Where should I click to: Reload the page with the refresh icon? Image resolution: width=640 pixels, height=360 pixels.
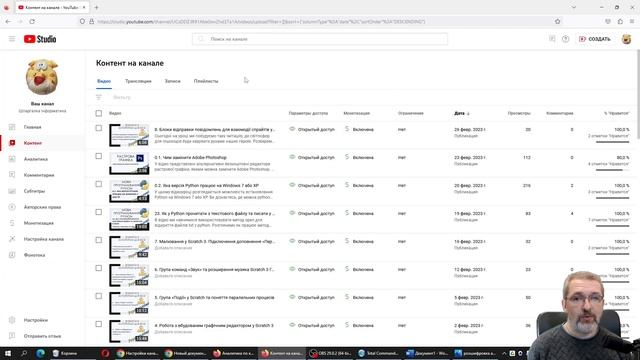tap(32, 21)
